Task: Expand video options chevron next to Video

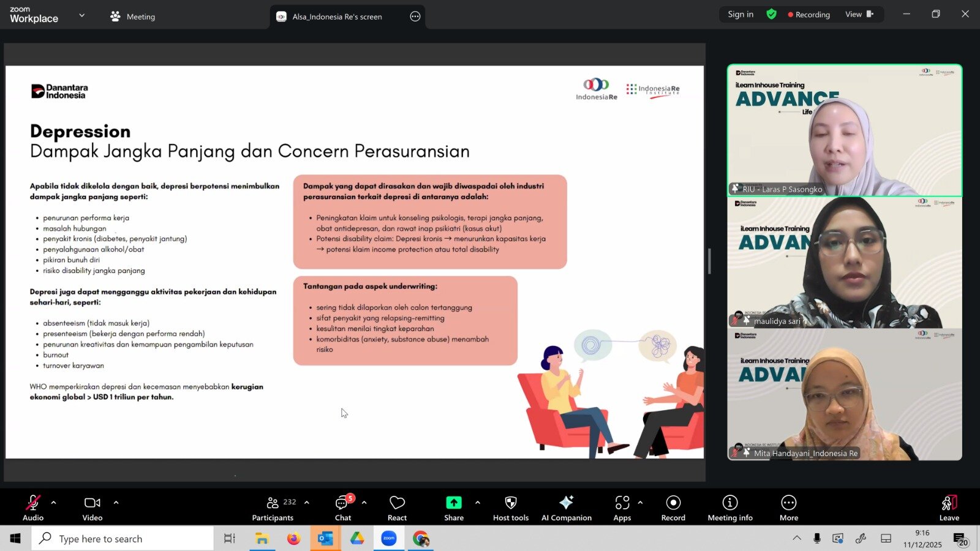Action: [x=116, y=503]
